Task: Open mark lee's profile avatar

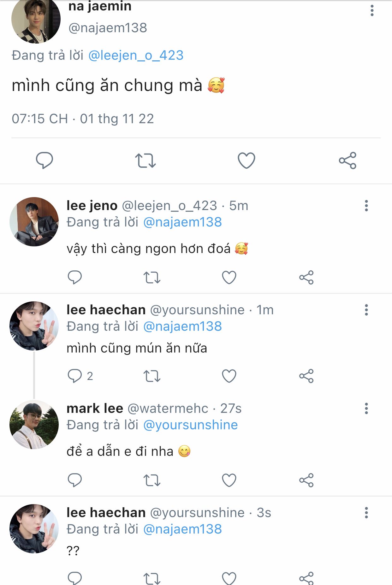Action: pyautogui.click(x=34, y=424)
